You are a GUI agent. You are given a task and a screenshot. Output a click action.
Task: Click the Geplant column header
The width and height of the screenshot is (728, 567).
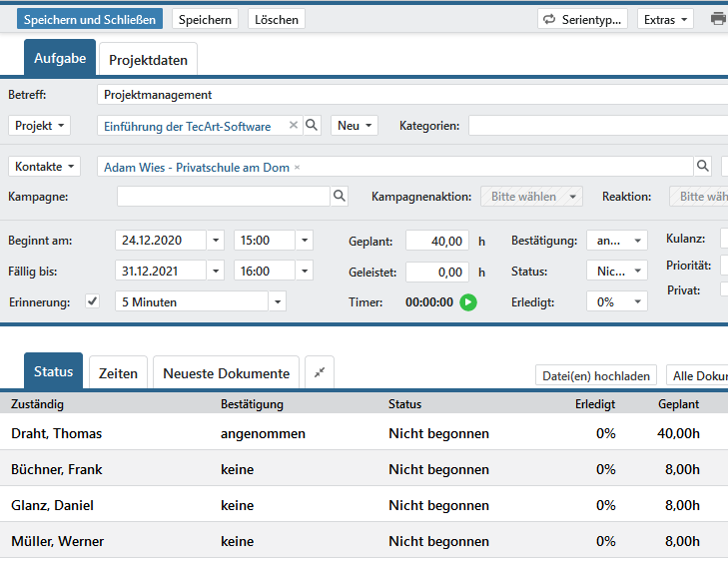pos(678,404)
